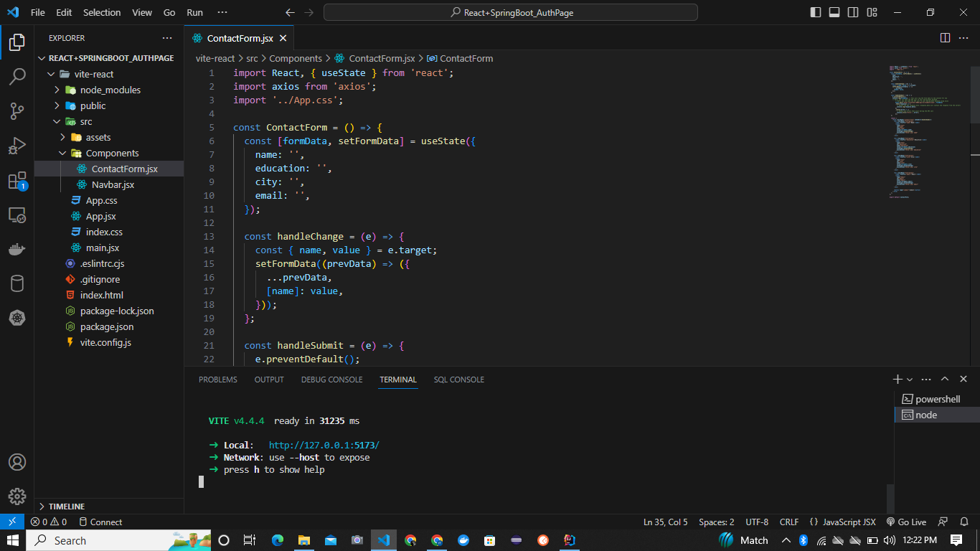Click the CRLF end-of-line setting
This screenshot has width=980, height=551.
coord(789,522)
